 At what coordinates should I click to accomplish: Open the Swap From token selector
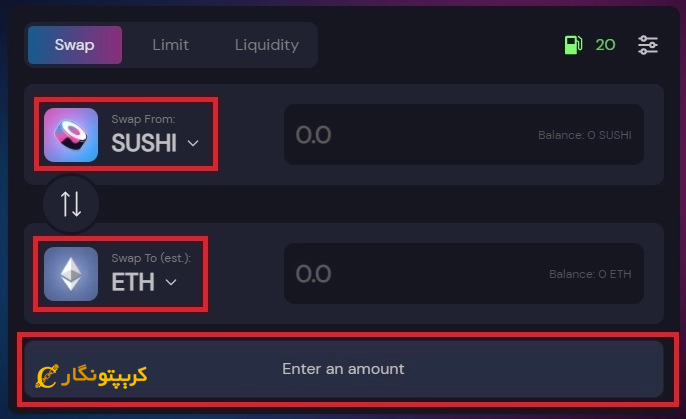126,134
